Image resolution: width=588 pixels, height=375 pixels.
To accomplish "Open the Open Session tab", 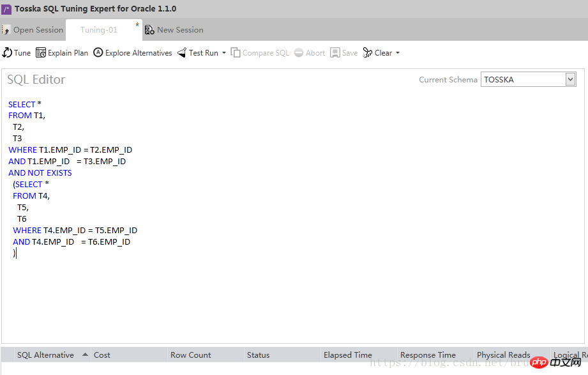I will point(33,30).
